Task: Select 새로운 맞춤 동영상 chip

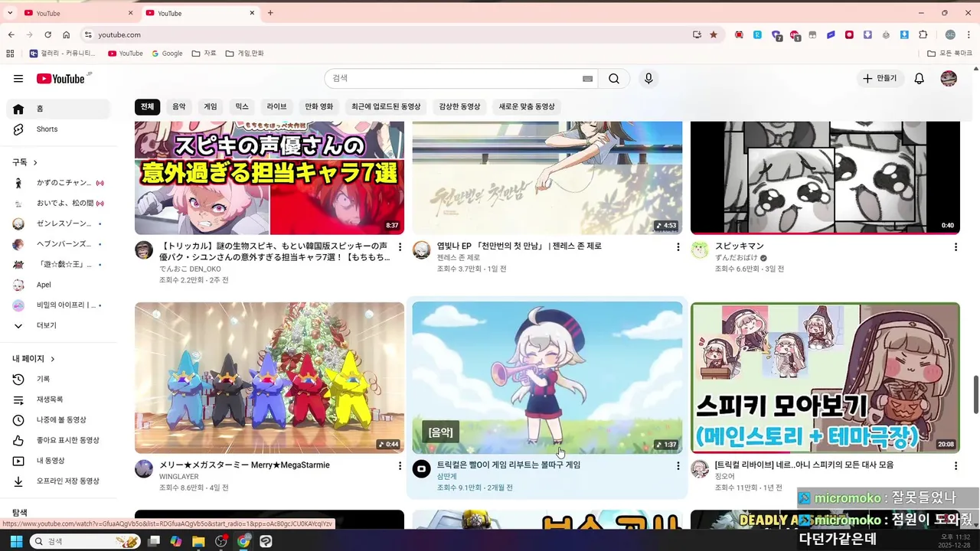Action: tap(527, 107)
